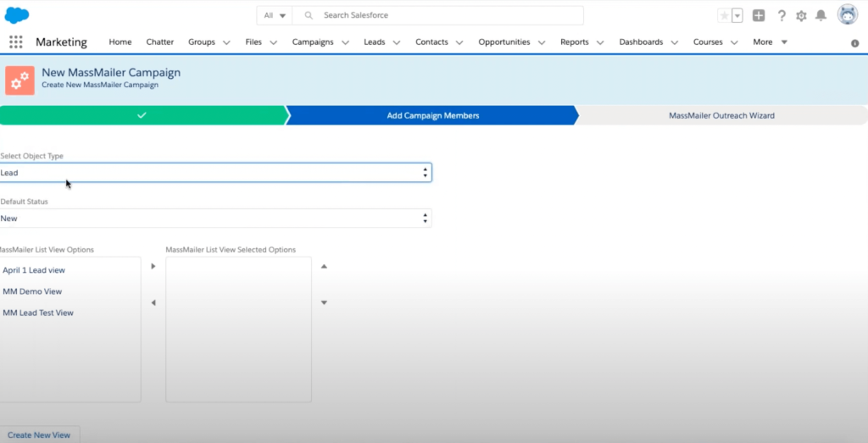Viewport: 868px width, 443px height.
Task: Open the notifications bell
Action: 821,15
